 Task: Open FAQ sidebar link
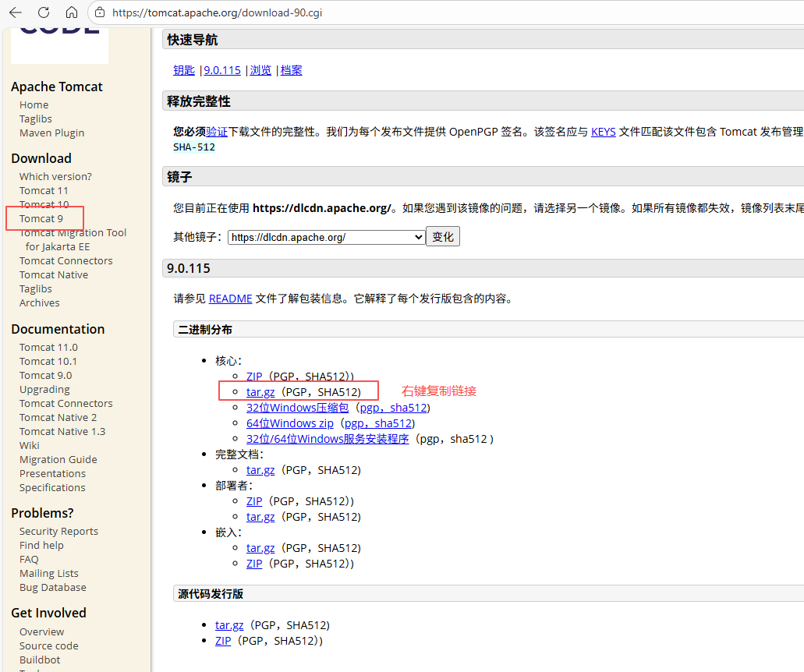[x=29, y=559]
